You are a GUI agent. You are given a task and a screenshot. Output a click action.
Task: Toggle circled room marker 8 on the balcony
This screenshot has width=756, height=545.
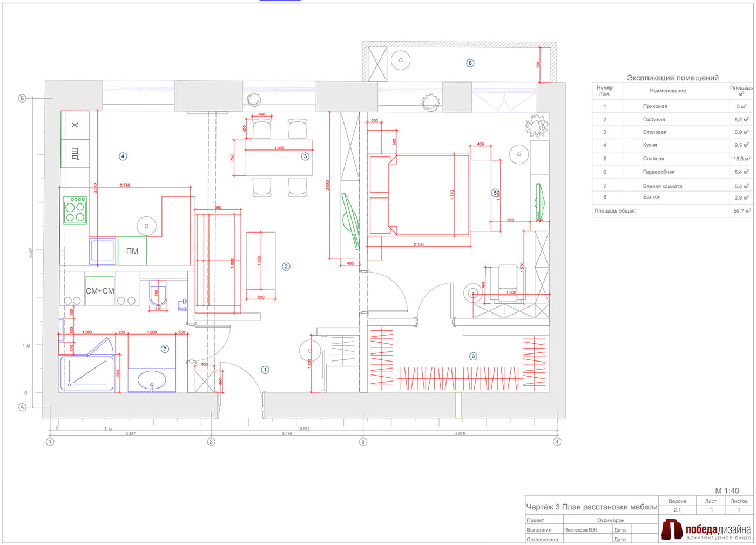click(x=470, y=63)
